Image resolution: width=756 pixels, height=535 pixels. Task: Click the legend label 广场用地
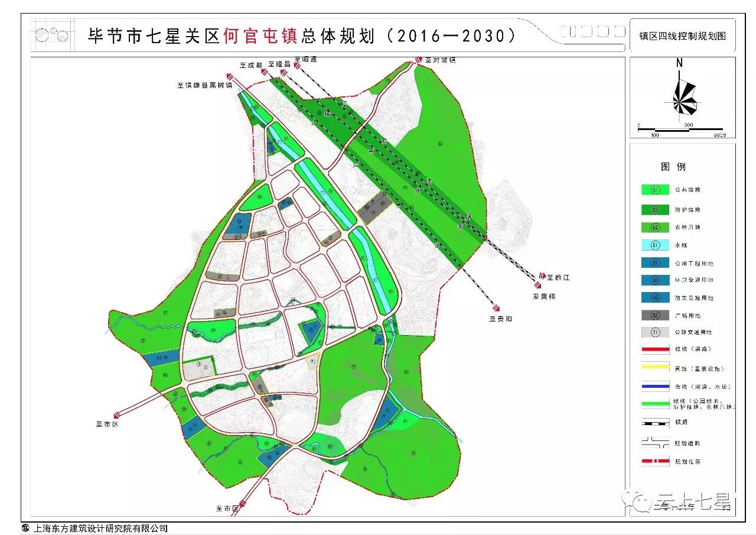687,316
